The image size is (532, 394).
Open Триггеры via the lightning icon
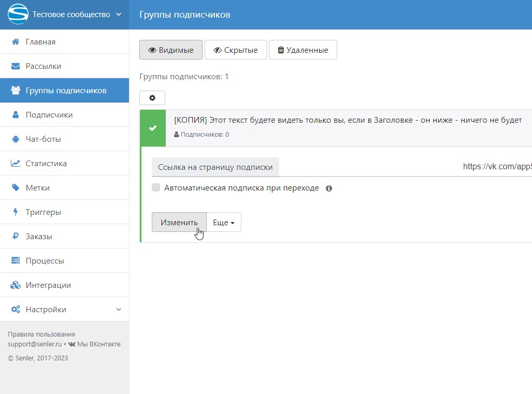16,212
